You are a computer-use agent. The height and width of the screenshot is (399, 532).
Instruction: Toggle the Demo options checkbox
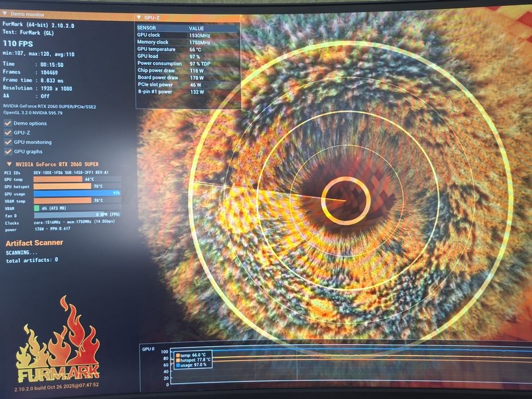pos(8,123)
